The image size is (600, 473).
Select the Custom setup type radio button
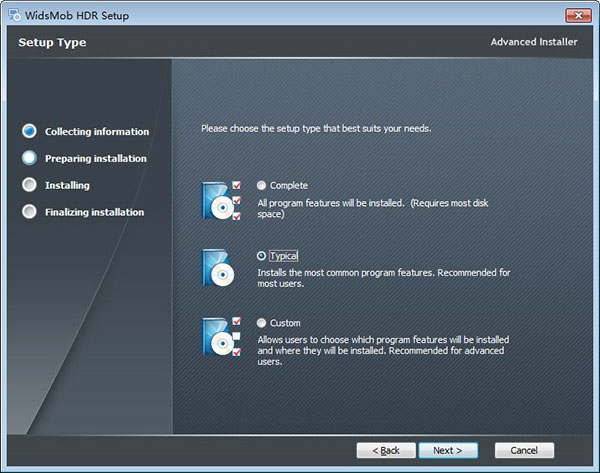[261, 323]
